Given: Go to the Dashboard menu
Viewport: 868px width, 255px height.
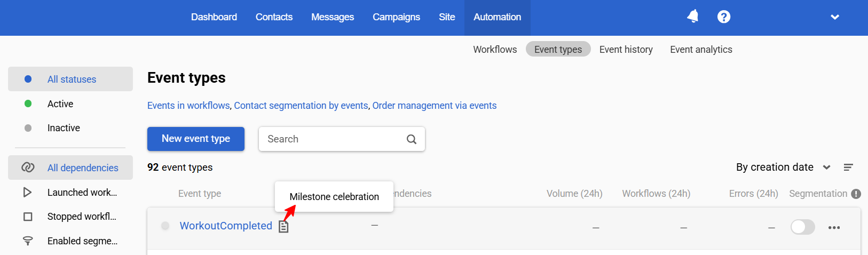Looking at the screenshot, I should coord(214,17).
